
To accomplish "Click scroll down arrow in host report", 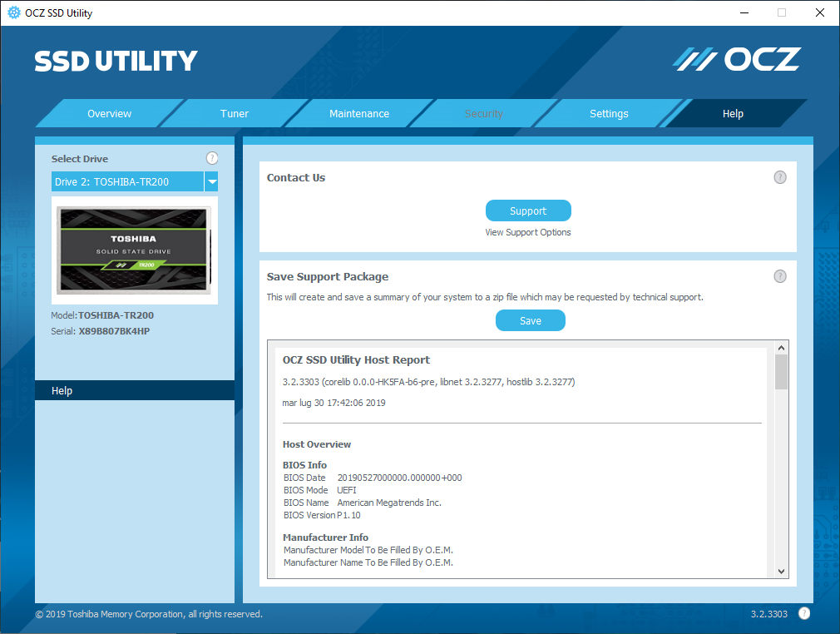I will (x=781, y=571).
